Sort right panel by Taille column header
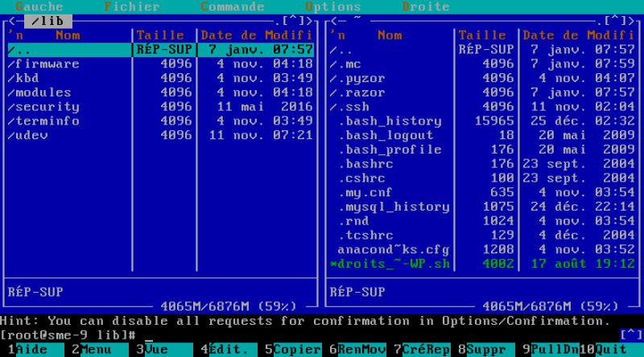Screen dimensions: 644x357 [x=482, y=35]
